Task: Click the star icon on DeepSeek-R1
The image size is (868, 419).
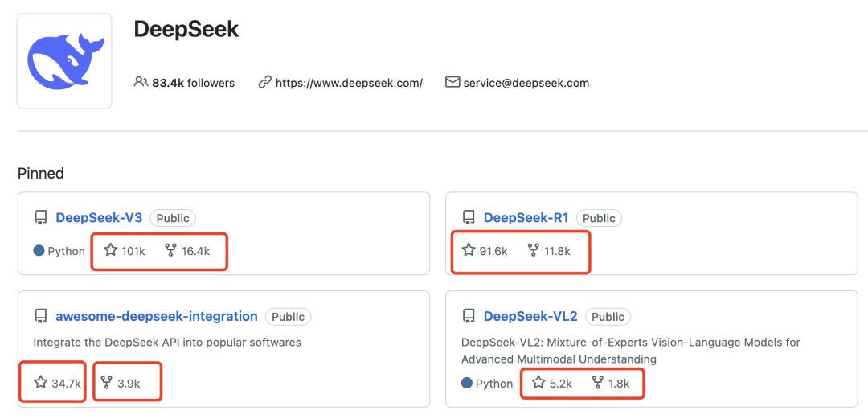Action: point(469,250)
